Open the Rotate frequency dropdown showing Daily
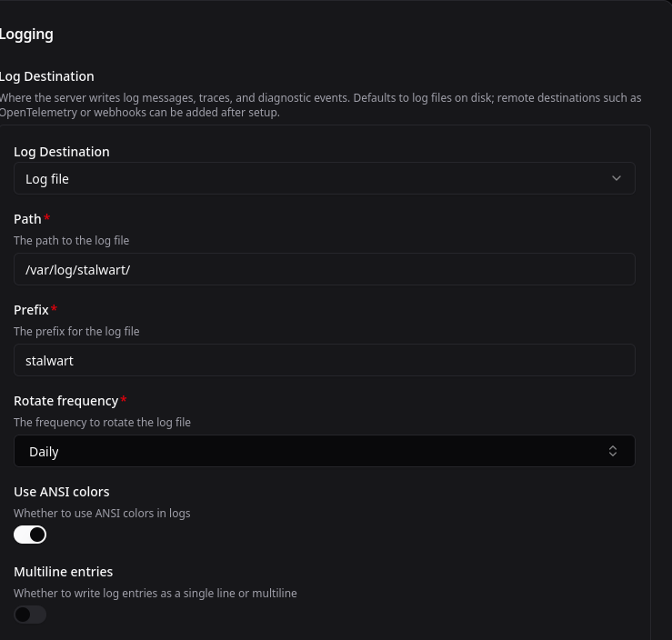The image size is (672, 640). coord(324,451)
